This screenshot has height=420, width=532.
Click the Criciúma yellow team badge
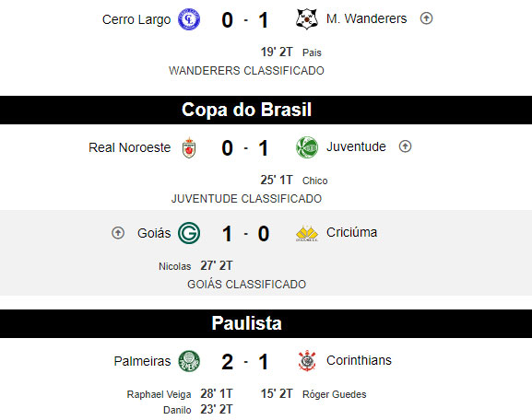[307, 234]
